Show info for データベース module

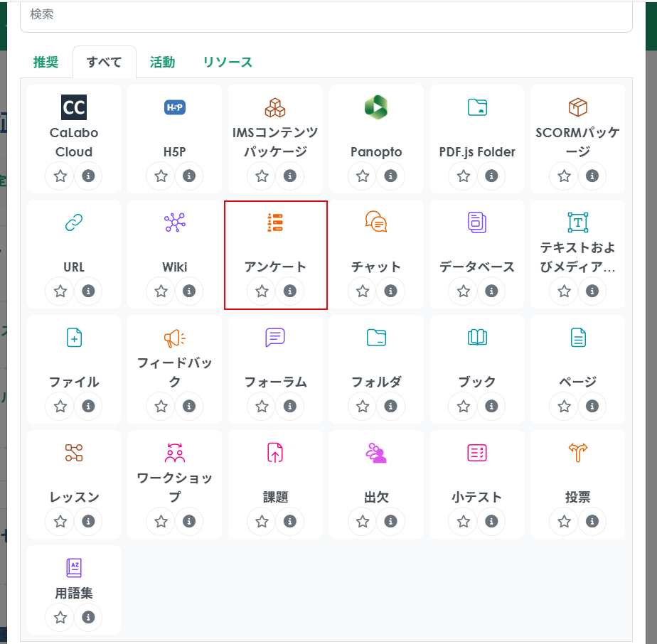[491, 291]
